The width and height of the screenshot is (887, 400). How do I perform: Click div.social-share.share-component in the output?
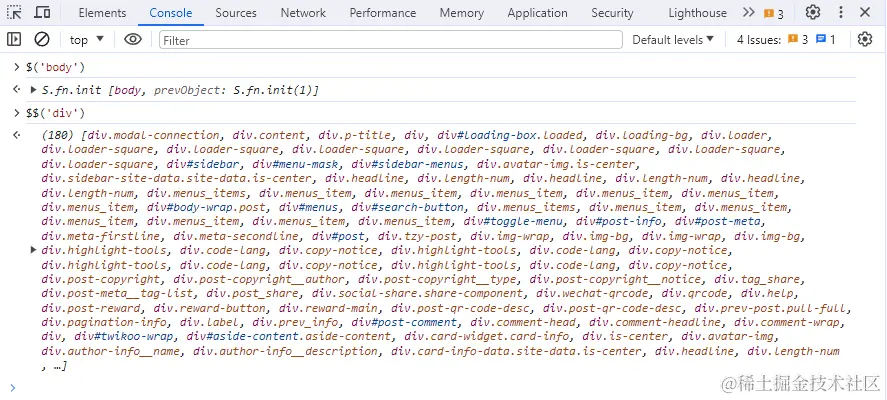coord(417,293)
